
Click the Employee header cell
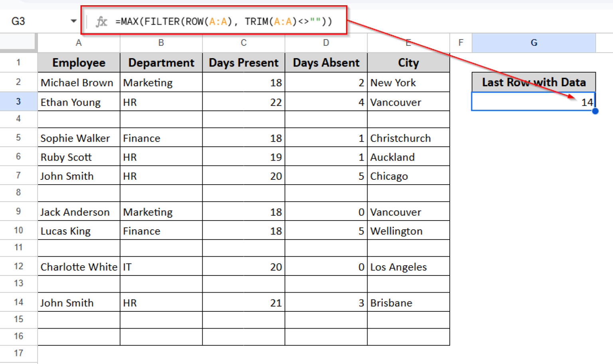(79, 63)
